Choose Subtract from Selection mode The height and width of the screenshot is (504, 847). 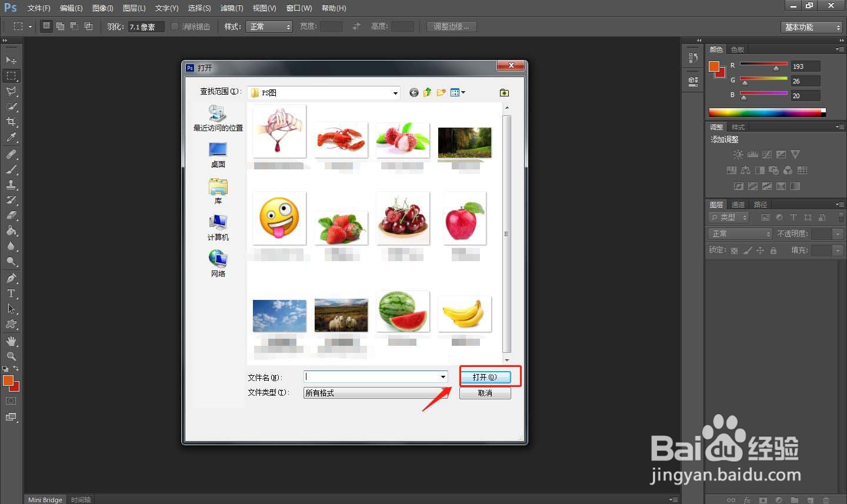tap(74, 26)
